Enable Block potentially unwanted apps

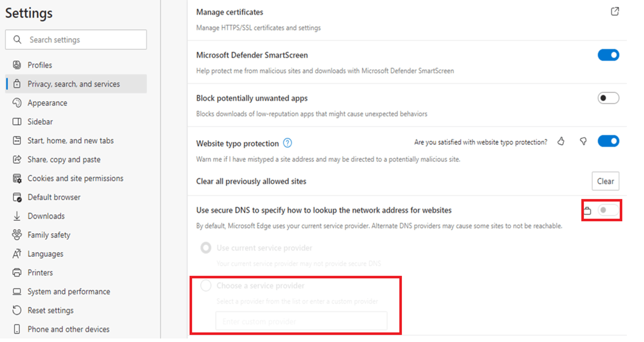coord(608,98)
